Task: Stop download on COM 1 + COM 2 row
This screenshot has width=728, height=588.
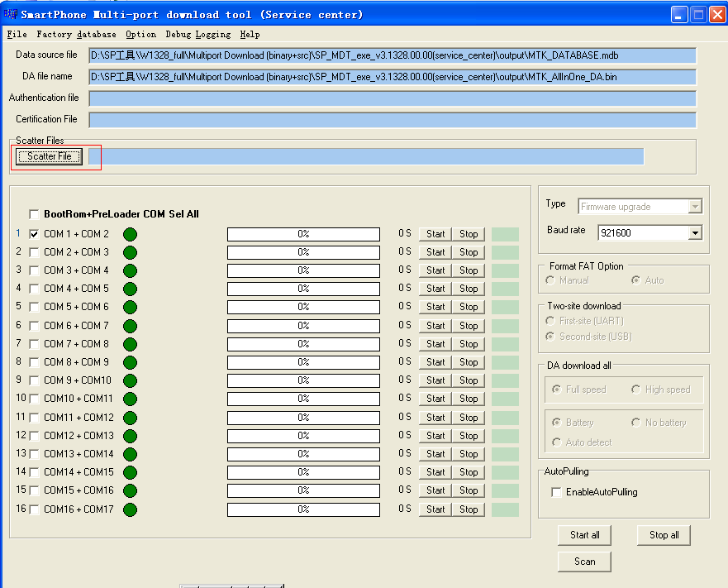Action: (x=469, y=234)
